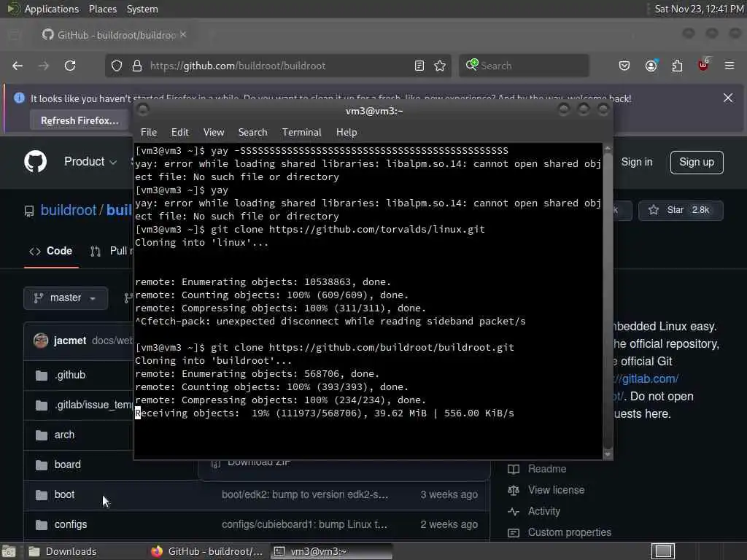Go to the GitHub home logo
The width and height of the screenshot is (747, 560).
(x=35, y=162)
